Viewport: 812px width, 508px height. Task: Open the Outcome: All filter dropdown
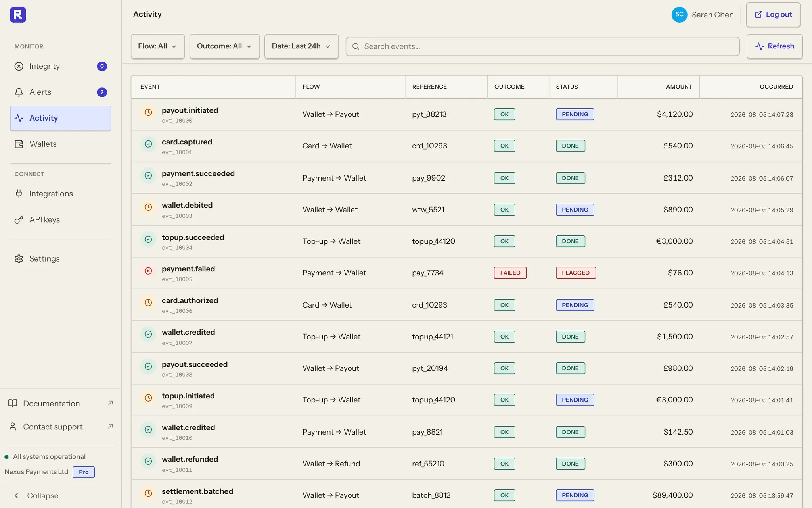coord(224,46)
